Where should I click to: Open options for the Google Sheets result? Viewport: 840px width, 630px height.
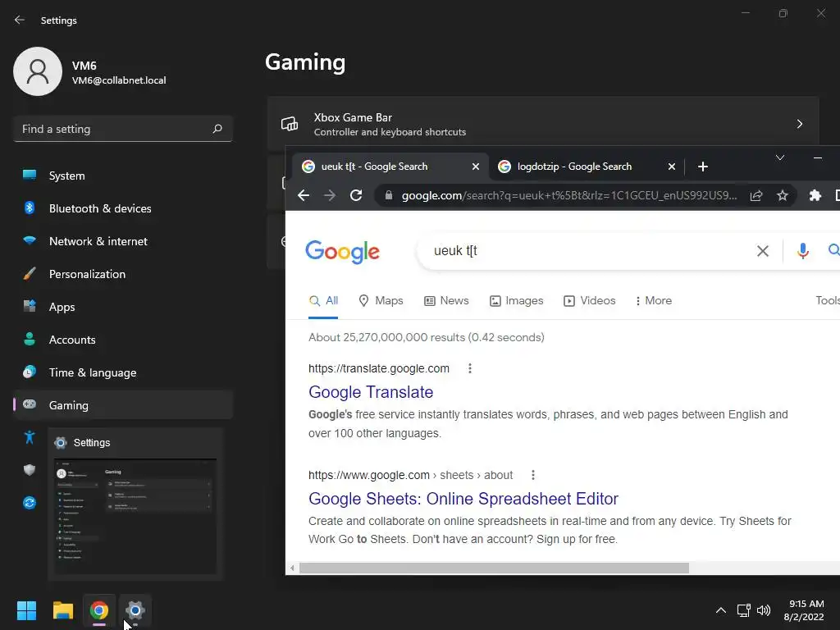532,475
